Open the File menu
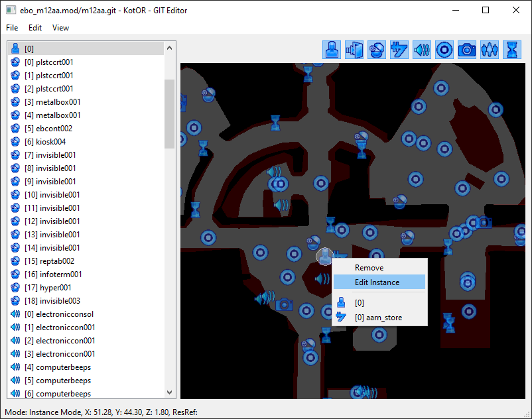Image resolution: width=532 pixels, height=419 pixels. click(11, 28)
